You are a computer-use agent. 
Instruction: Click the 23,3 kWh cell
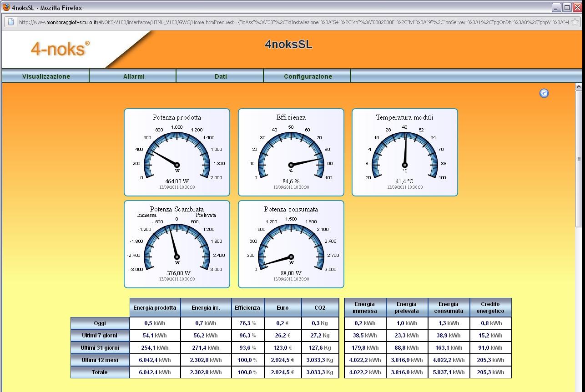click(407, 335)
